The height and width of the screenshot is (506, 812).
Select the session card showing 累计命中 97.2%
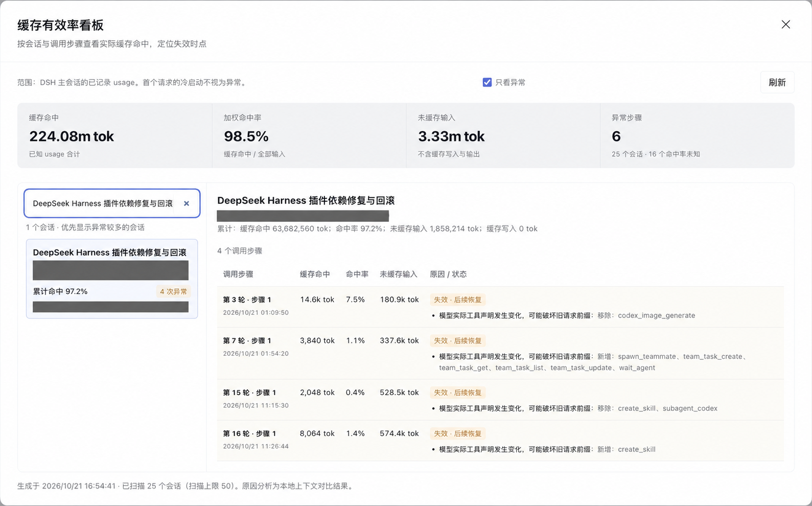tap(112, 279)
